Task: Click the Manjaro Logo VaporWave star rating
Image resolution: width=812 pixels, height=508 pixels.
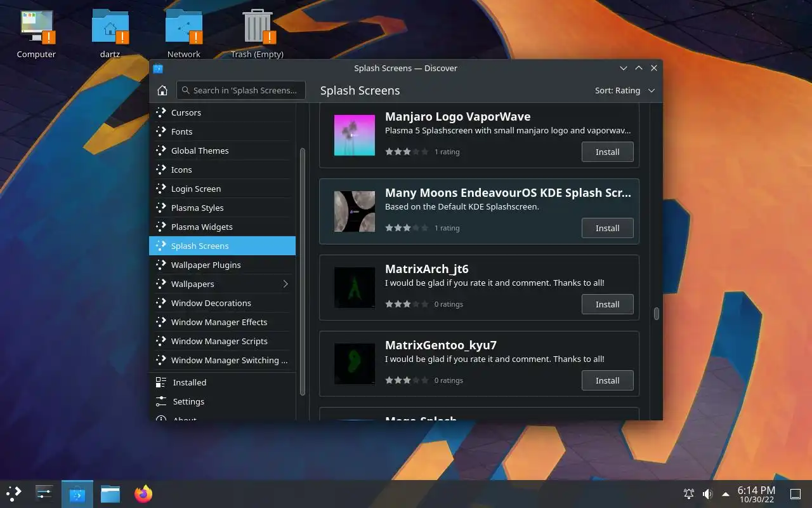Action: (407, 152)
